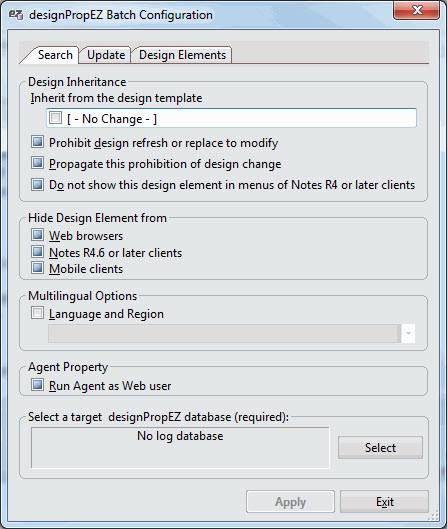
Task: Open the Design Elements tab
Action: coord(182,55)
